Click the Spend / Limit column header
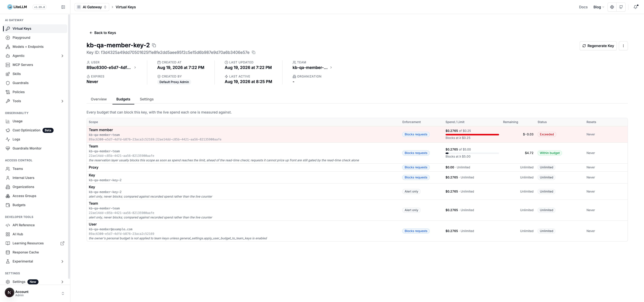Image resolution: width=644 pixels, height=302 pixels. [x=455, y=122]
